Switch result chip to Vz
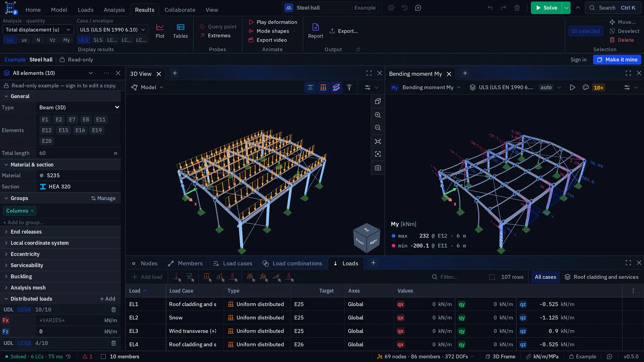 (53, 40)
